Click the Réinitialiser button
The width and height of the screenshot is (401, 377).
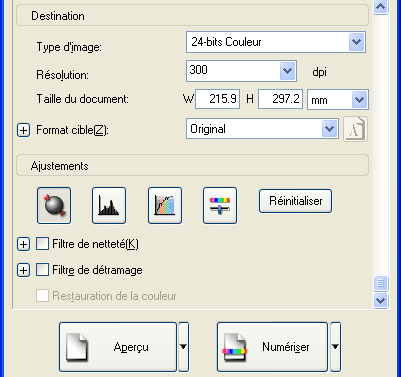coord(295,201)
